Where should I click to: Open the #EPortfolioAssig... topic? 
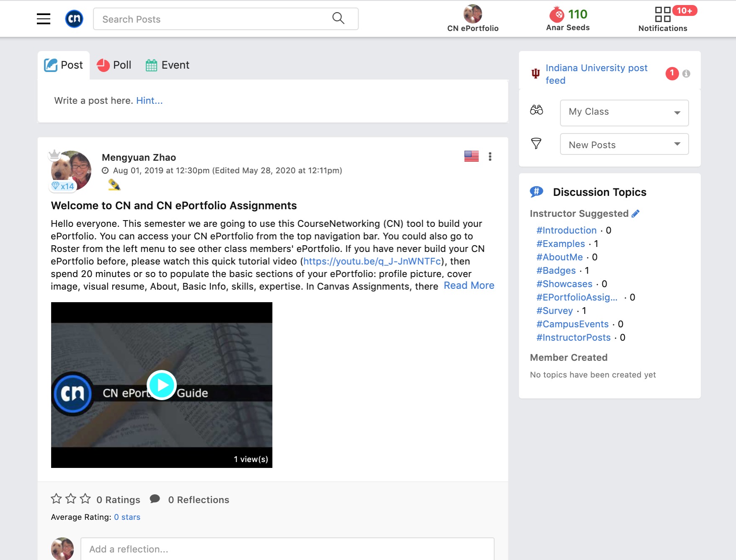point(577,297)
